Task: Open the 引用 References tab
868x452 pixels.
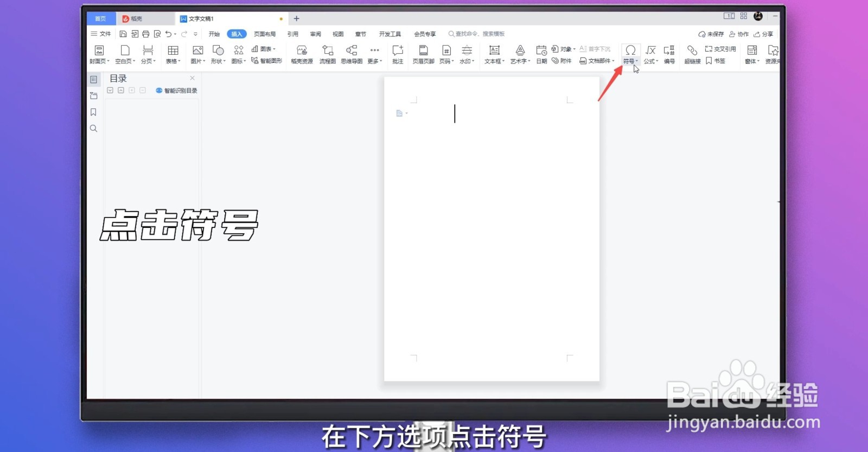Action: tap(293, 34)
